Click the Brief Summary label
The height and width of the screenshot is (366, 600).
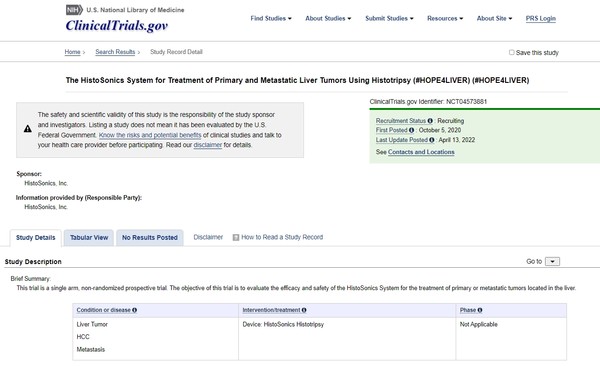pyautogui.click(x=30, y=279)
